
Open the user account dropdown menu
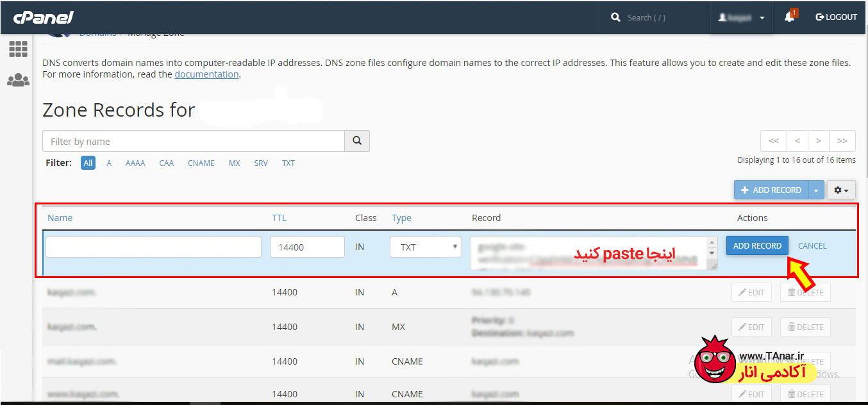pos(741,17)
